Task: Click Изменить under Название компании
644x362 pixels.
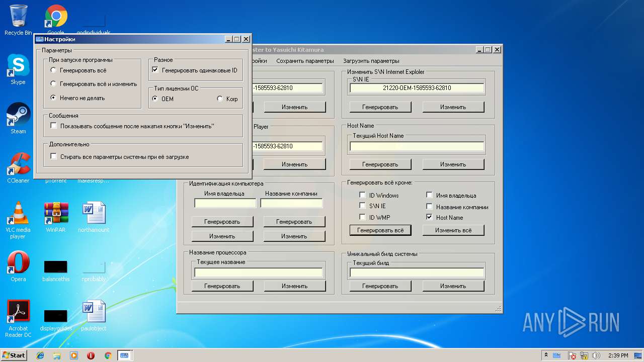Action: (294, 236)
